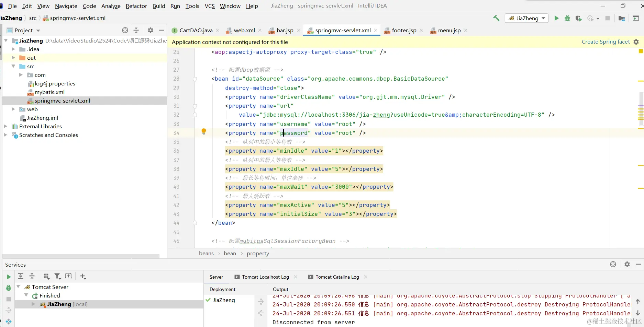Click the property breadcrumb below editor

[258, 253]
